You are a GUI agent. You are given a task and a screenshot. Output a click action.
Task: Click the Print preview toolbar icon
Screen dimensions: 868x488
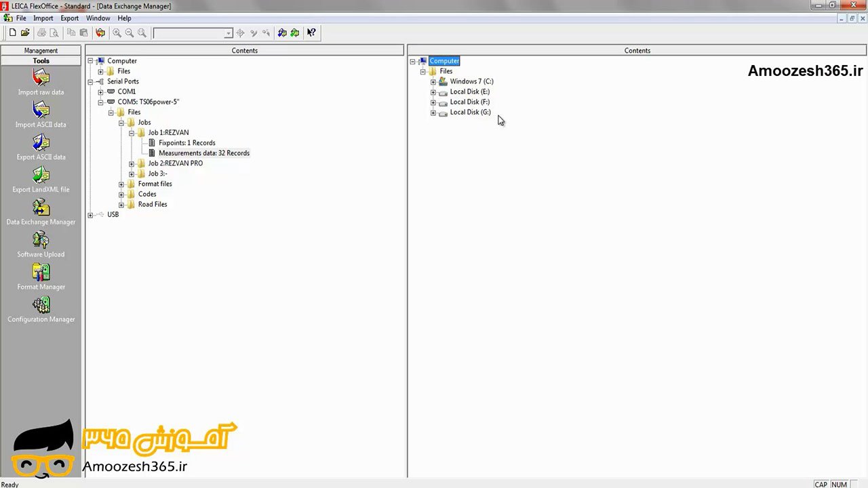[54, 33]
